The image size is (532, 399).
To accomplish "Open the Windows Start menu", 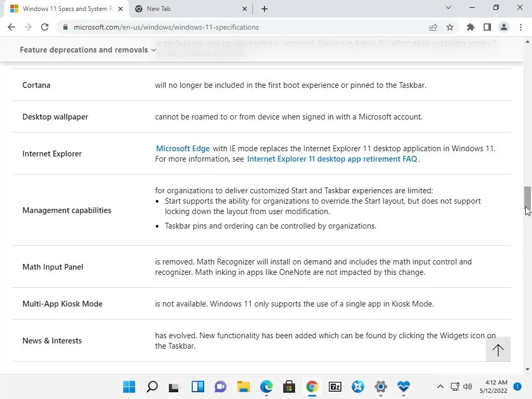I will (129, 387).
